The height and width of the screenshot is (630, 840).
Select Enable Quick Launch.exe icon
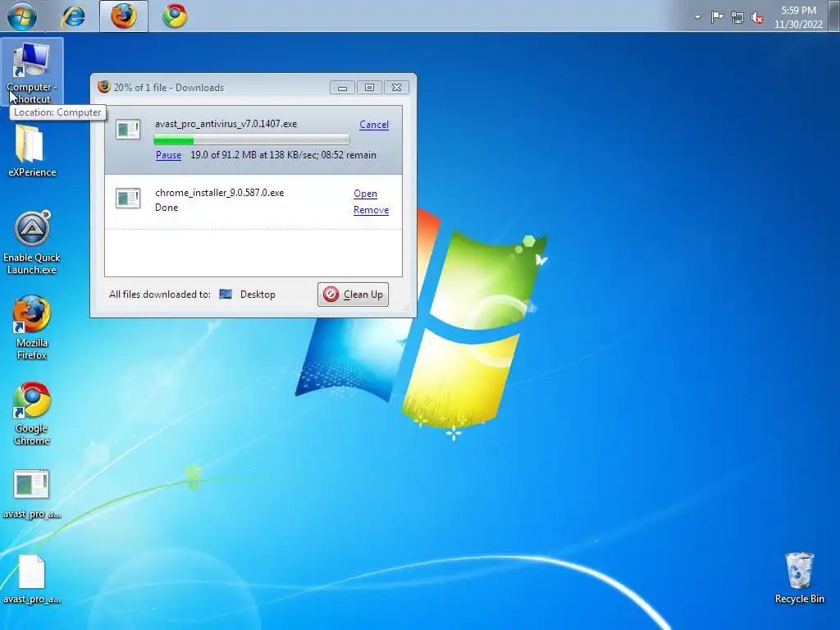[32, 243]
